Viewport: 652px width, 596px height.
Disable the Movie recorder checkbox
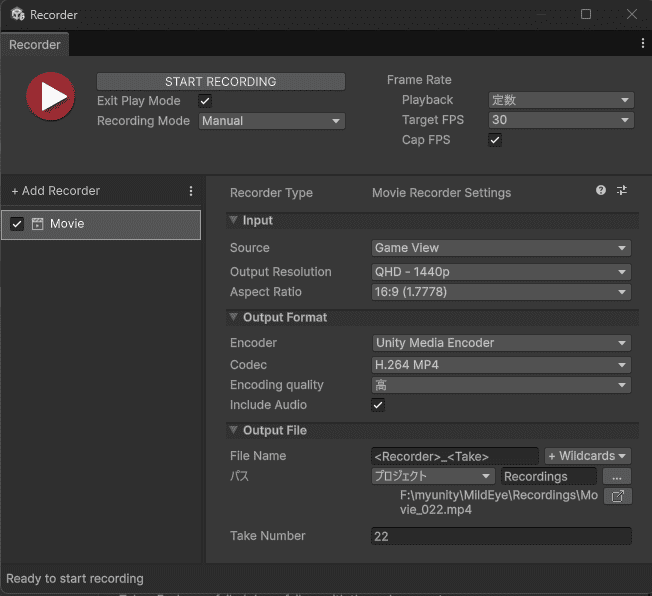click(17, 224)
